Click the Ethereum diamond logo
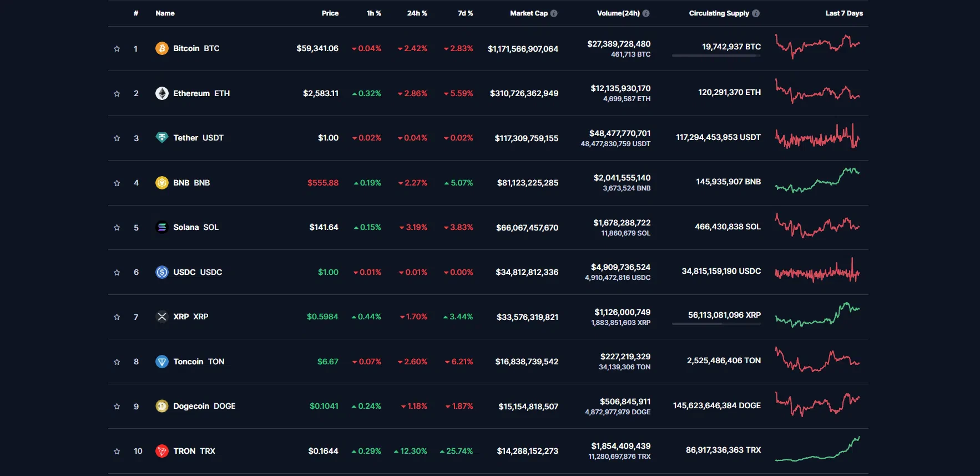This screenshot has width=980, height=476. coord(161,93)
